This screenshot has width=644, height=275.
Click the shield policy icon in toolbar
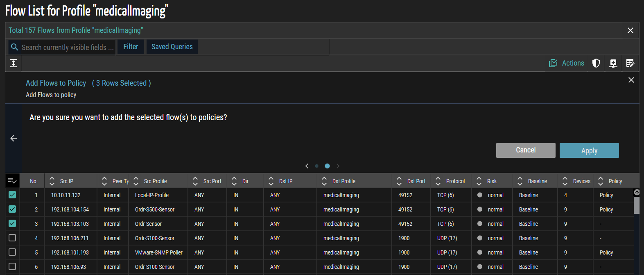click(596, 63)
